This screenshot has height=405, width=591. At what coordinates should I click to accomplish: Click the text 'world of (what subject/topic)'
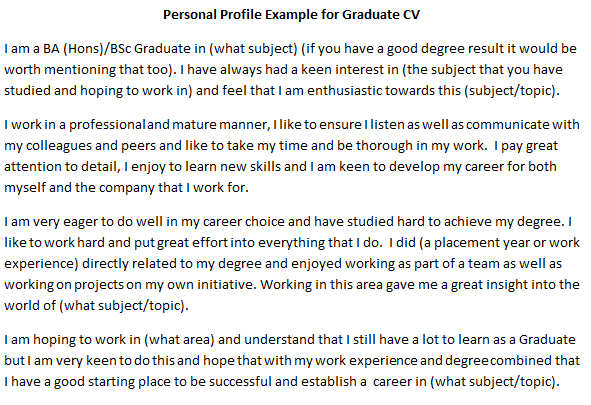click(x=96, y=306)
